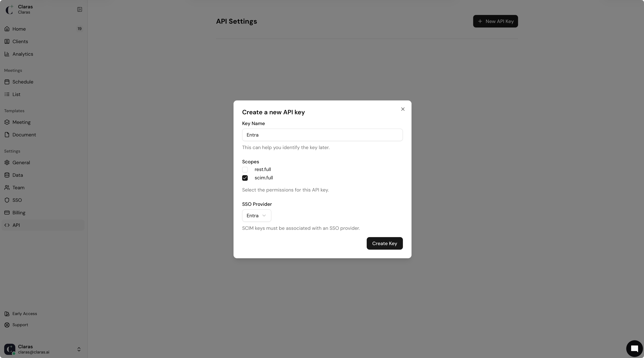Enable the rest.full scope checkbox
The height and width of the screenshot is (358, 644).
[x=245, y=169]
